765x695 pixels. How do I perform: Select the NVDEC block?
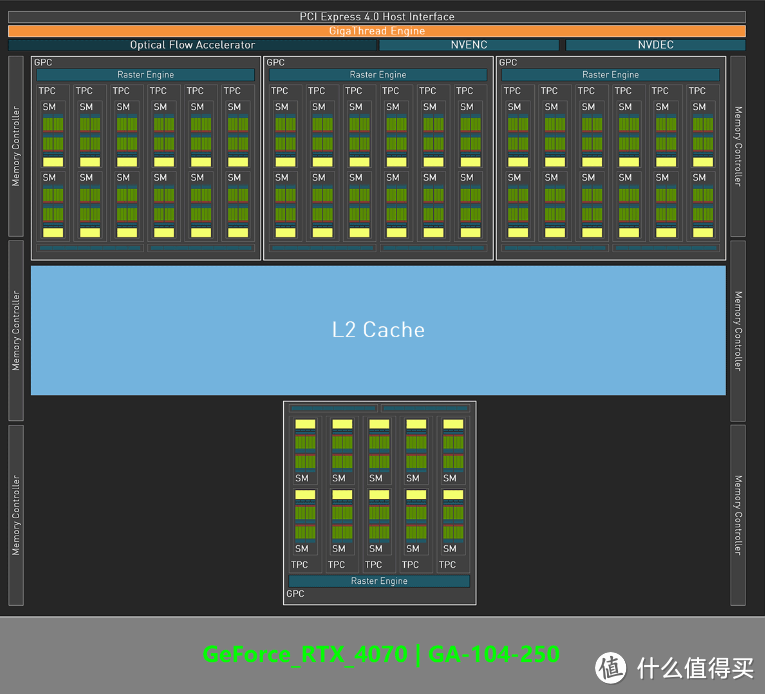(x=656, y=45)
